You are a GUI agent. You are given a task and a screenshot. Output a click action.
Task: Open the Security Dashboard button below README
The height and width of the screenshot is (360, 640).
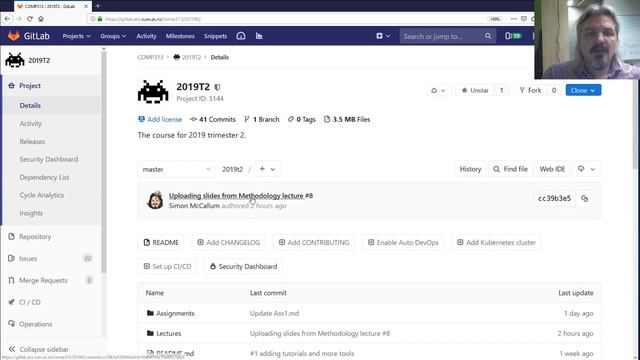(243, 267)
